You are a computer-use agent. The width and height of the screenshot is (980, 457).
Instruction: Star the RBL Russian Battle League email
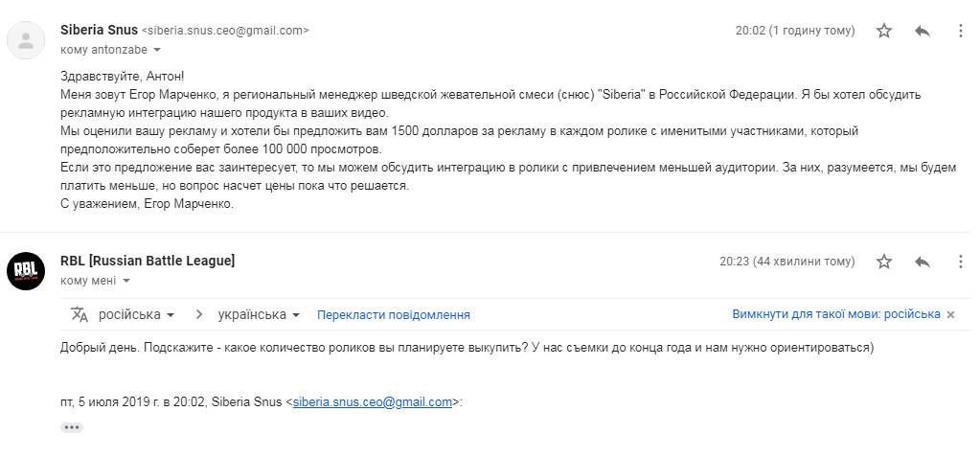point(884,262)
